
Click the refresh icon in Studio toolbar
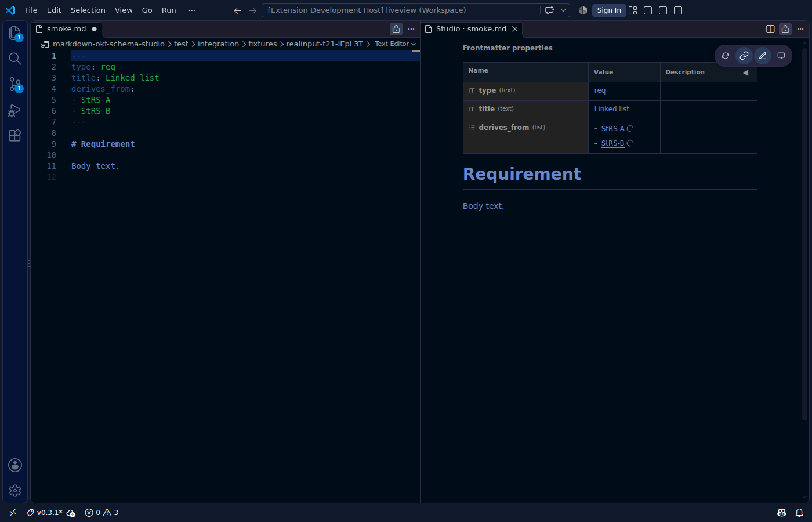click(x=726, y=56)
